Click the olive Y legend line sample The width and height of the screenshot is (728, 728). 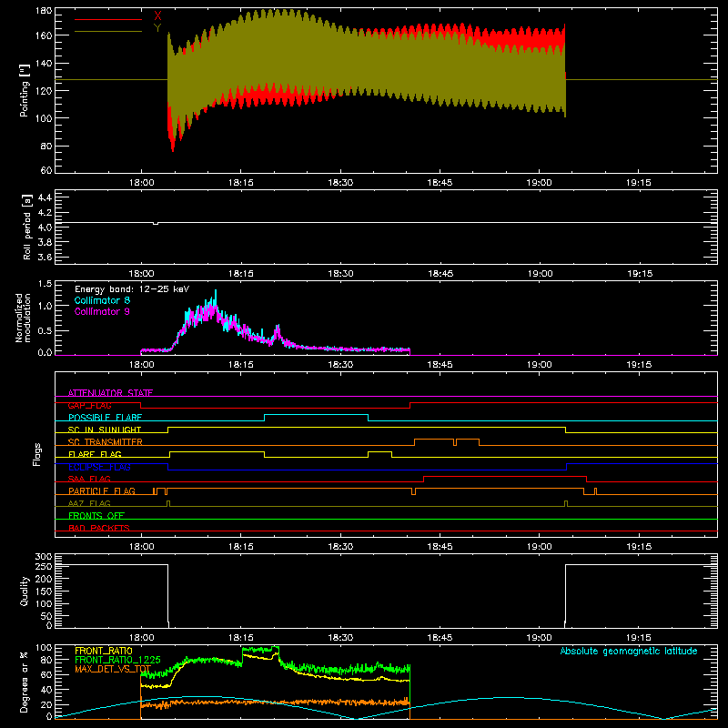coord(108,32)
